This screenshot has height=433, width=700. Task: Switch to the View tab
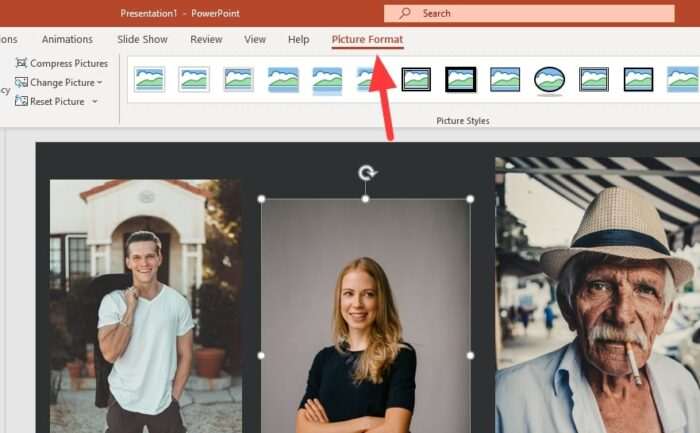click(255, 39)
